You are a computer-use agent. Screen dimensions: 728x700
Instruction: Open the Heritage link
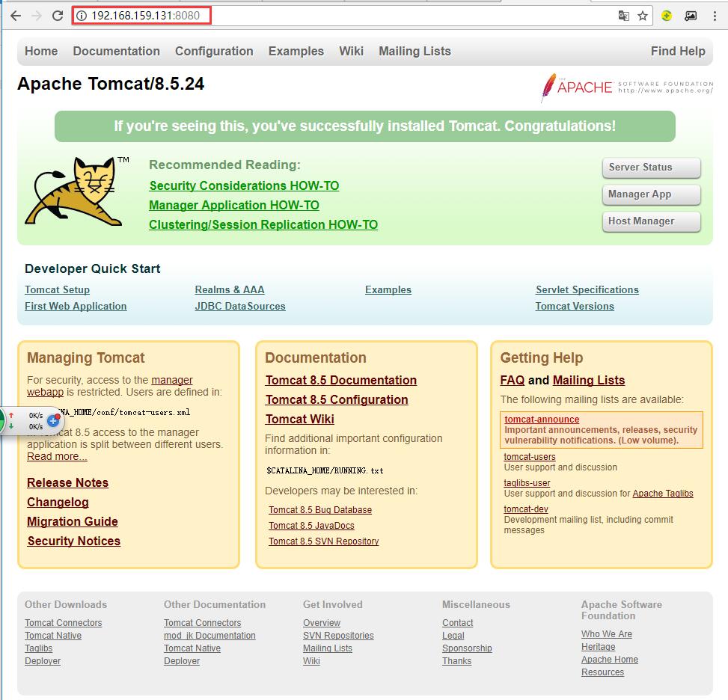[599, 647]
